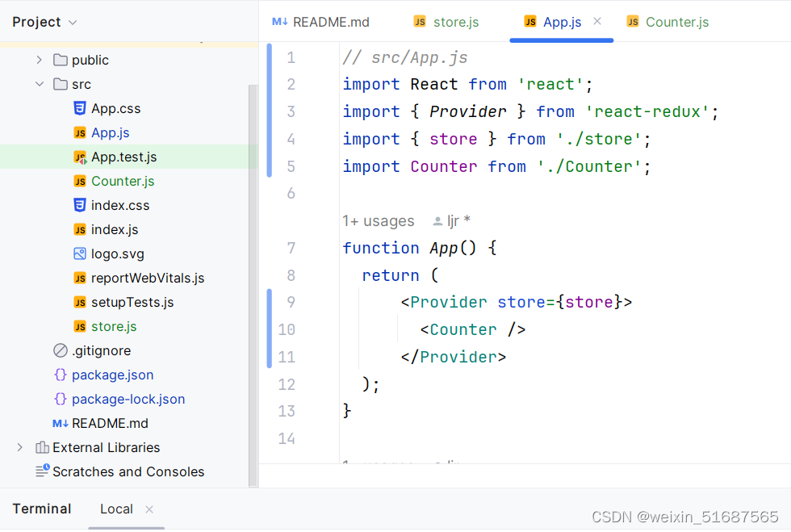Click the stylesheet icon beside App.css
Image resolution: width=791 pixels, height=532 pixels.
(79, 108)
